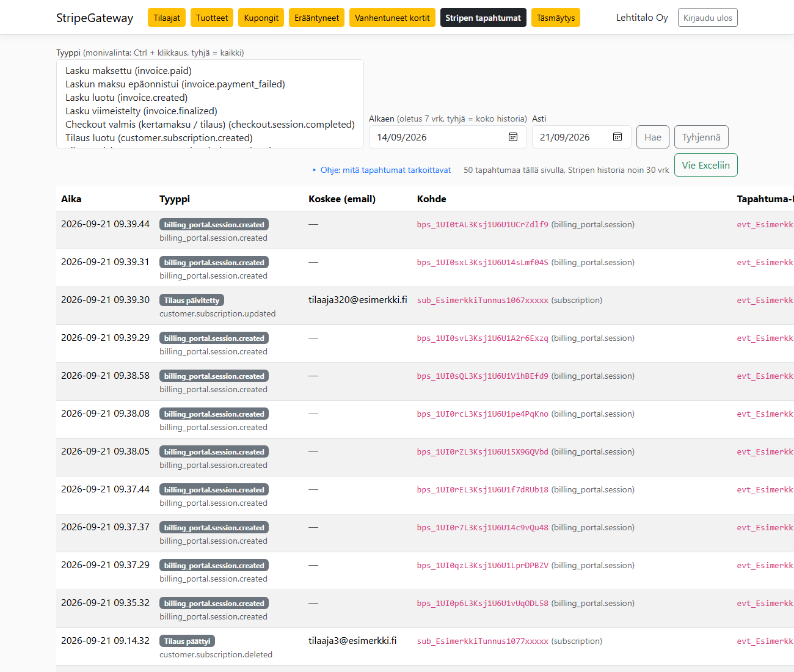Click the Aika column header
The height and width of the screenshot is (672, 794).
click(71, 199)
